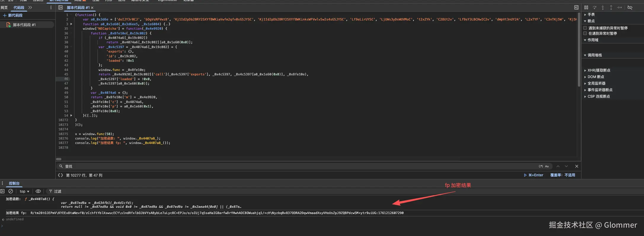Toggle regular expression search option
This screenshot has width=644, height=236.
click(541, 166)
